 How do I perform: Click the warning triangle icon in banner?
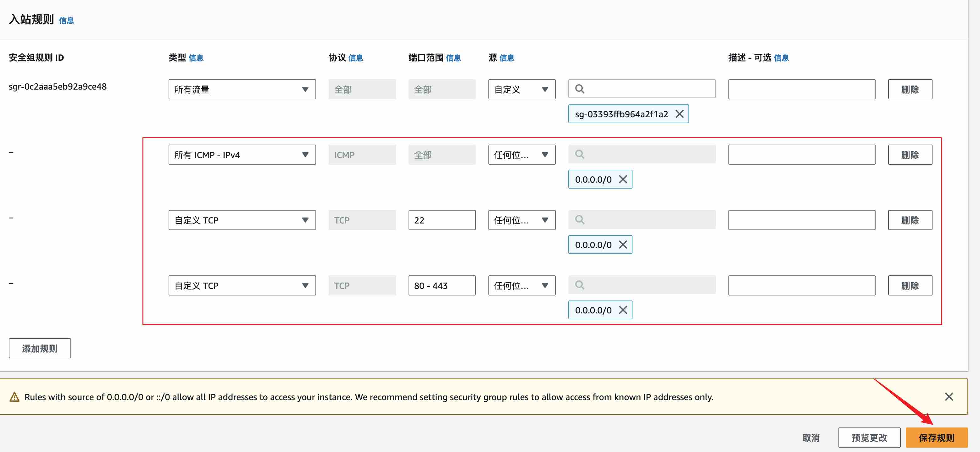(14, 397)
